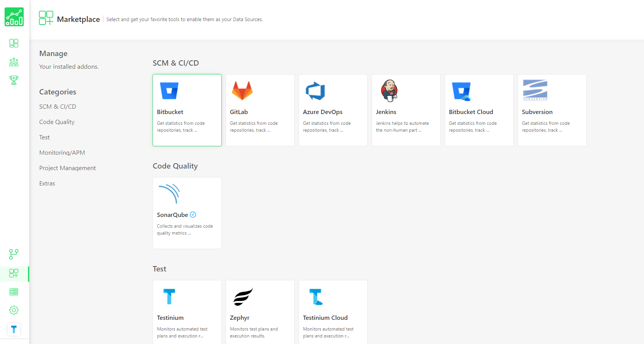Open the Jenkins card title
The height and width of the screenshot is (344, 644).
tap(386, 112)
